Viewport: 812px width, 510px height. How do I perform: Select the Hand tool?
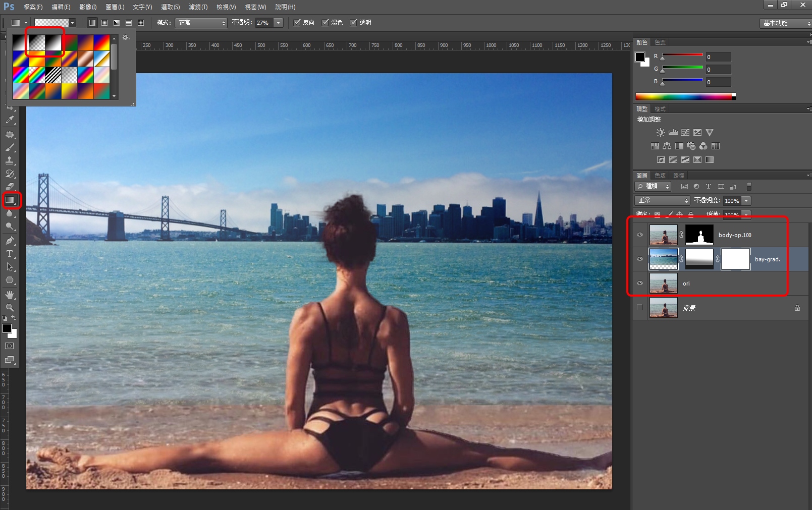(10, 294)
